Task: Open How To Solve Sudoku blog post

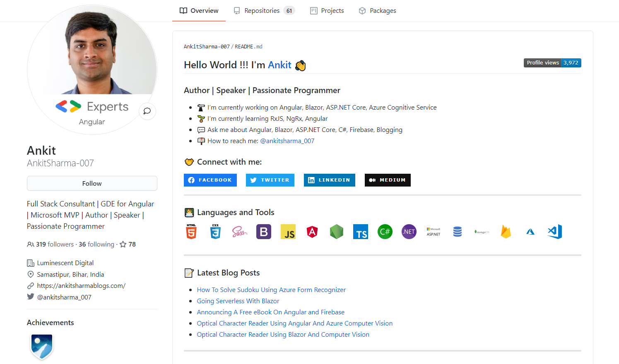Action: [271, 290]
